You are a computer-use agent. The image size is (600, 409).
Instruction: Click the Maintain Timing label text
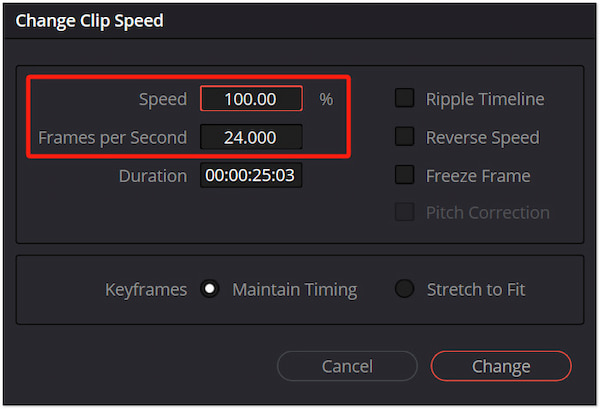(x=295, y=290)
